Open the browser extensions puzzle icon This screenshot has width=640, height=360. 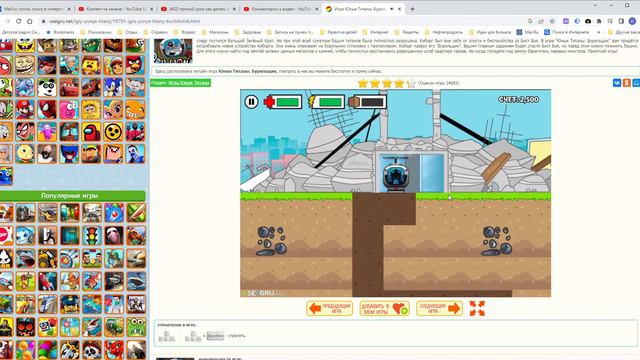click(599, 21)
